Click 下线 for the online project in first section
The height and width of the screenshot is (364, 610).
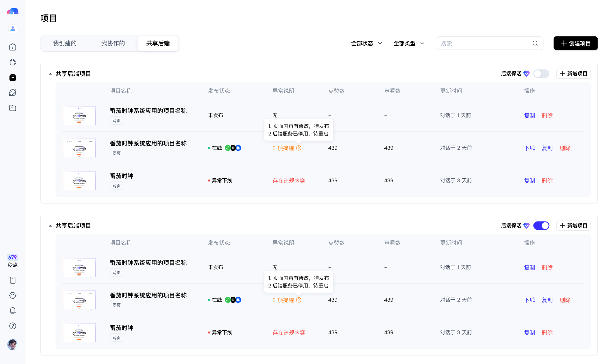[529, 148]
